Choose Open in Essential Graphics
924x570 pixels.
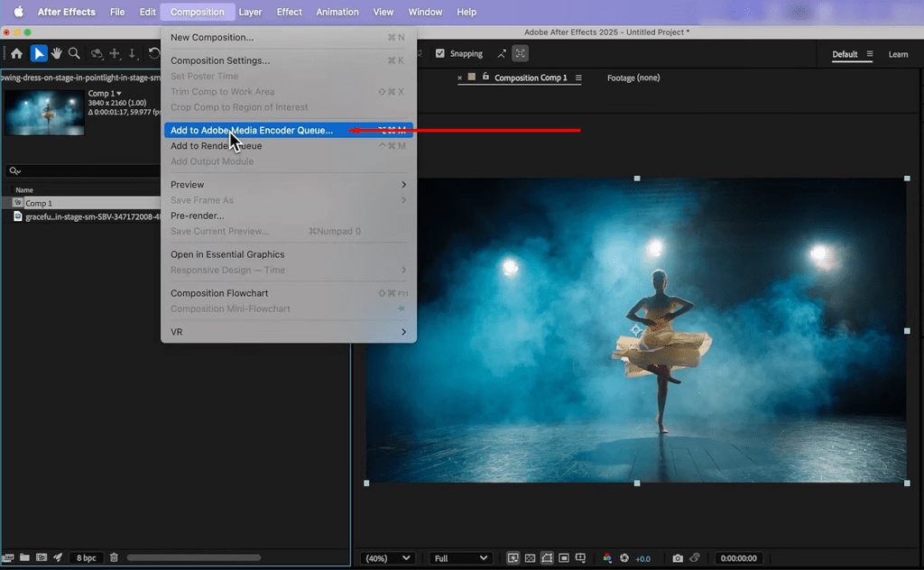[288, 254]
